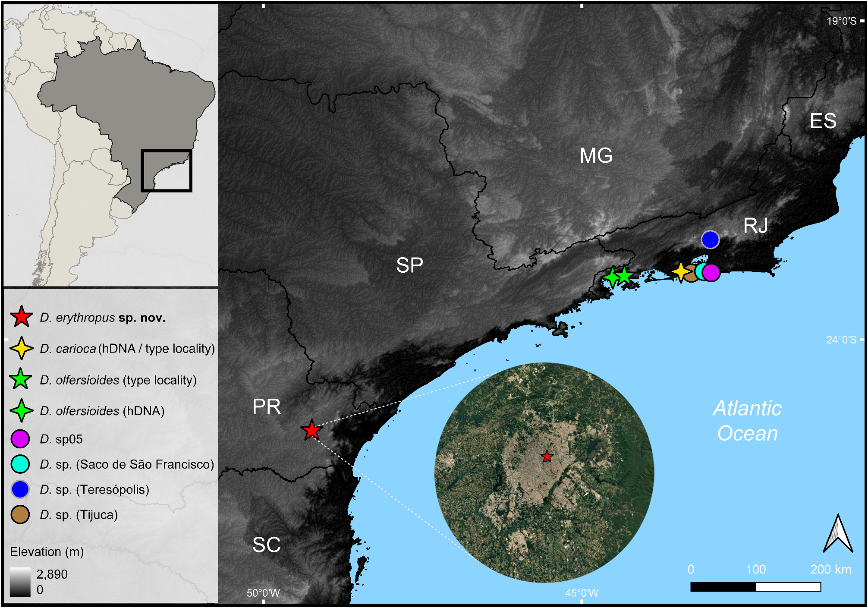Click the red star marker in Paraná
Image resolution: width=868 pixels, height=608 pixels.
[x=311, y=430]
